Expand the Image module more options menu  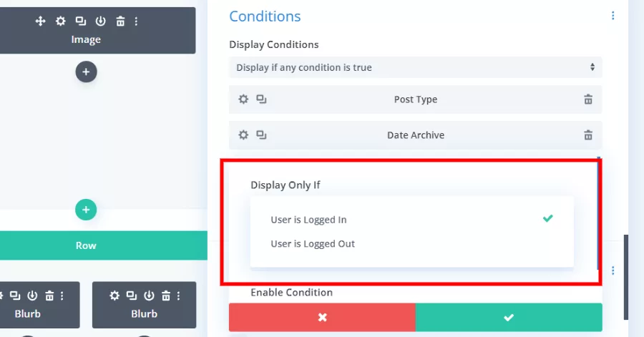[137, 21]
